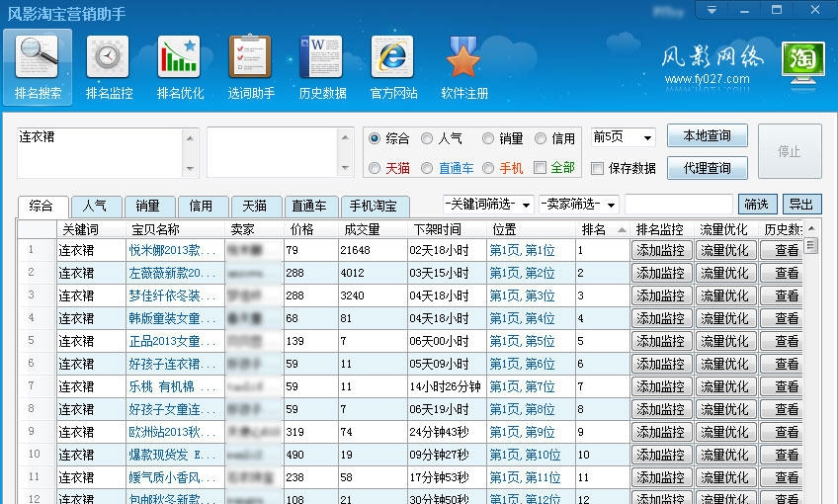The image size is (838, 504).
Task: Open the 官方网站 browser icon
Action: (392, 57)
